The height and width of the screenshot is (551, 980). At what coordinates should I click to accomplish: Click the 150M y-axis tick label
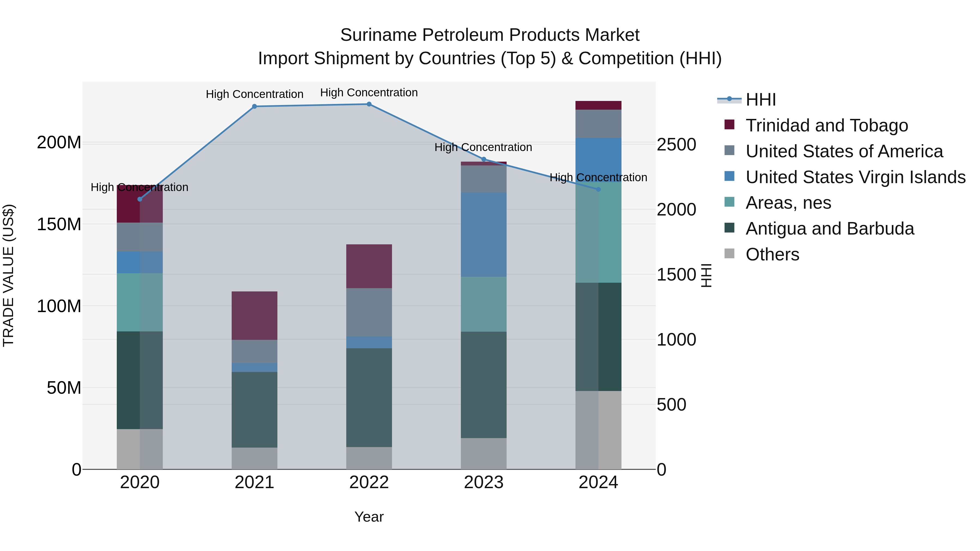coord(59,224)
